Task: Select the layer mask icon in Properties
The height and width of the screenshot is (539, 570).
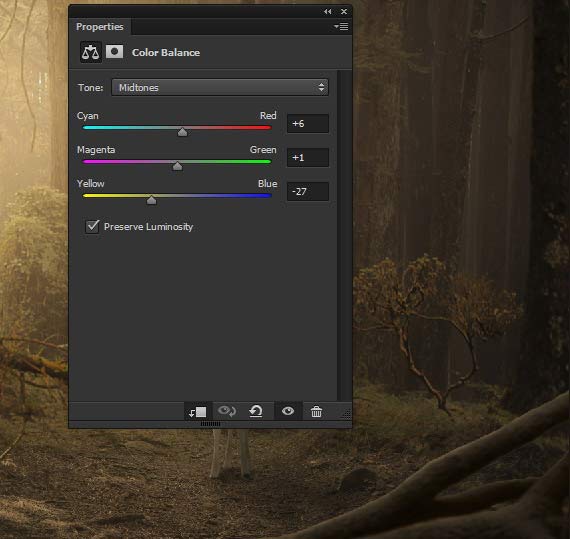Action: point(115,52)
